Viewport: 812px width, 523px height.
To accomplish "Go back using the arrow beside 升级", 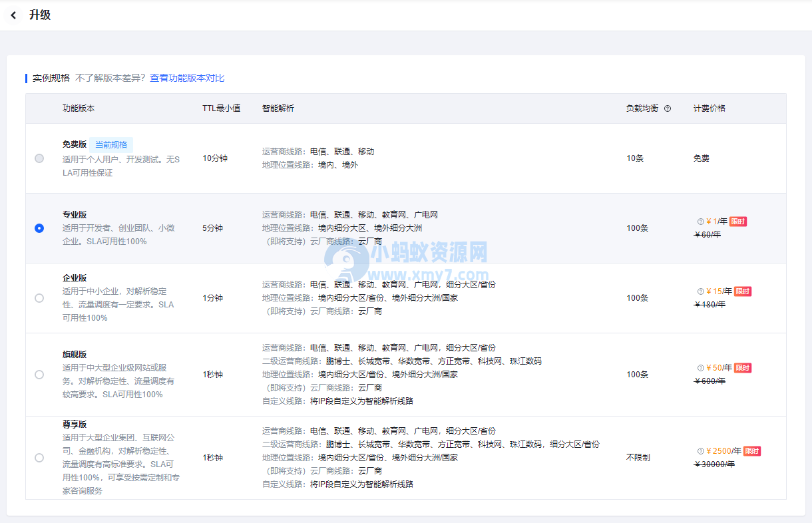I will pyautogui.click(x=13, y=15).
